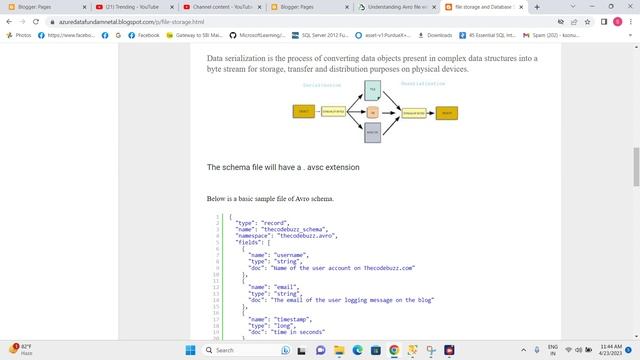Show hidden system tray icons

[524, 350]
